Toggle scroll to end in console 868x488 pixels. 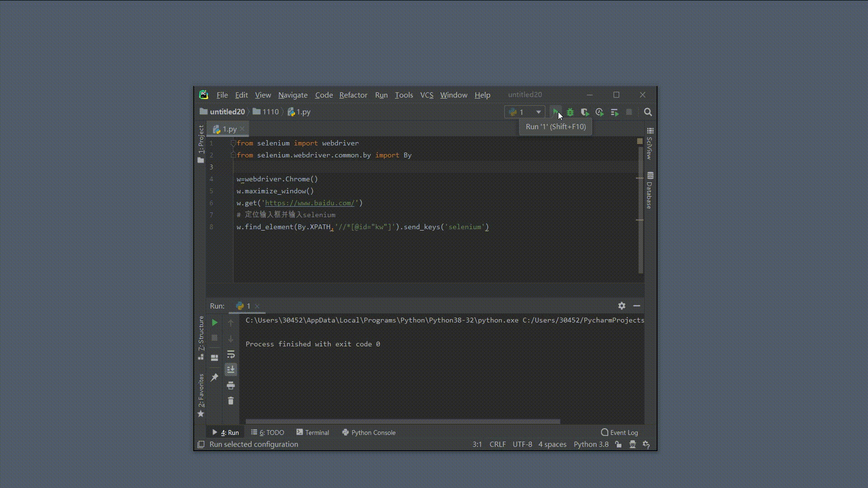point(231,370)
